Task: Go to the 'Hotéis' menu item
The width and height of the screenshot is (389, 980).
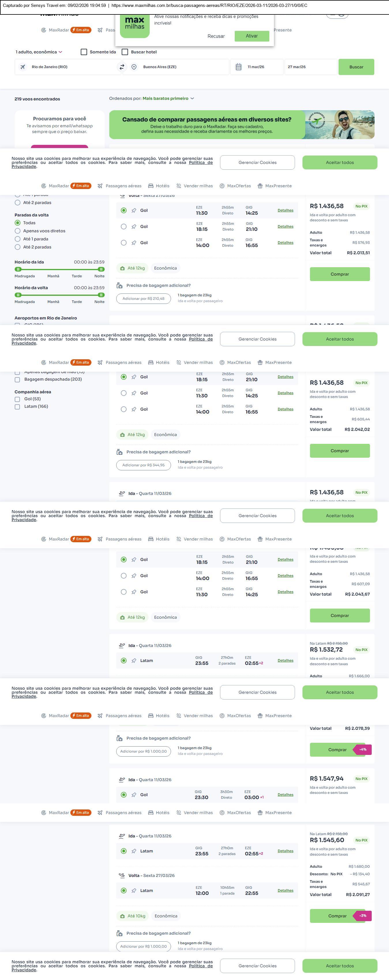Action: point(159,186)
